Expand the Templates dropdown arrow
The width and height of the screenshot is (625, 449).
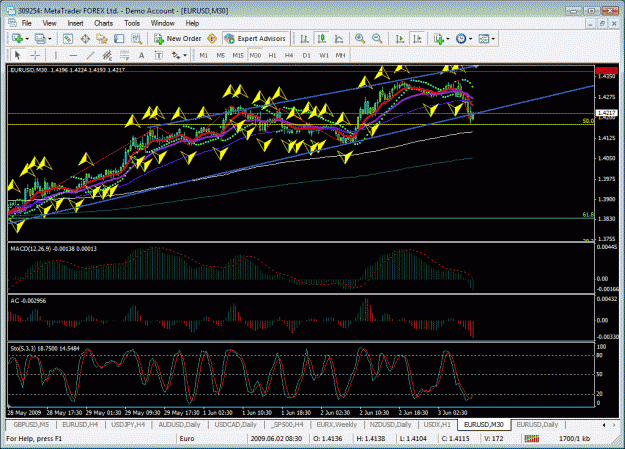click(493, 39)
